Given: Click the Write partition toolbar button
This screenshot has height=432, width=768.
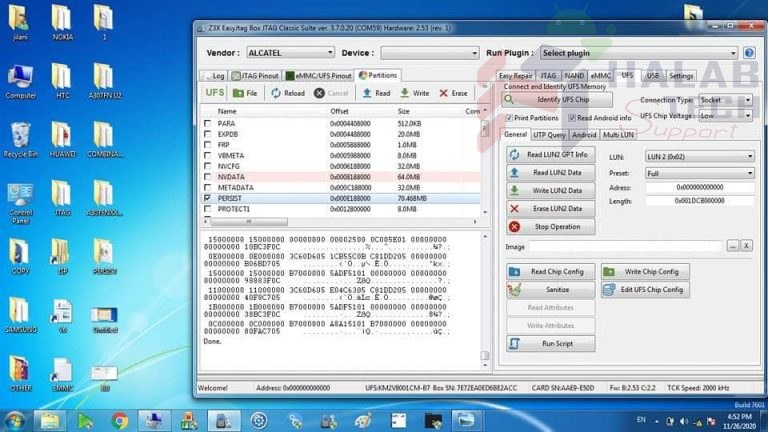Looking at the screenshot, I should [x=414, y=93].
